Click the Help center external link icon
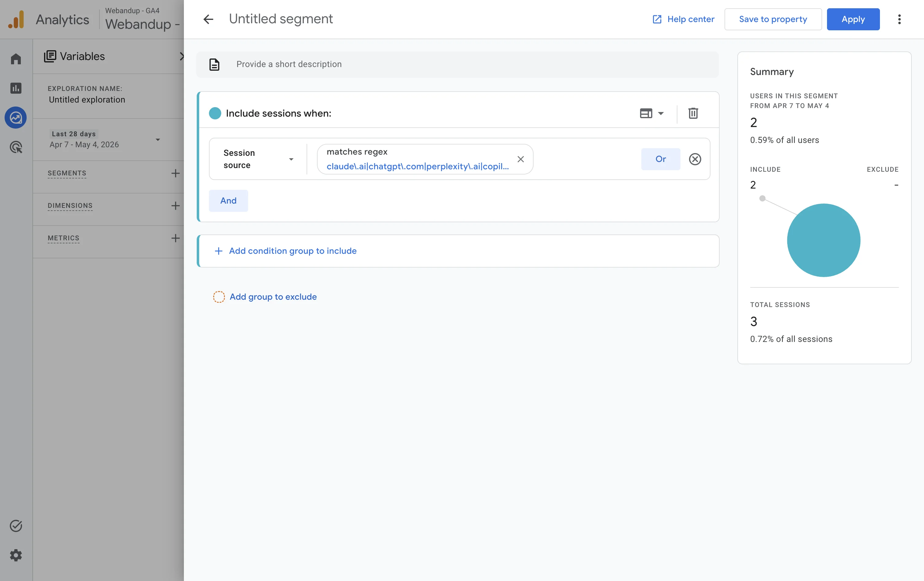This screenshot has width=924, height=581. pyautogui.click(x=657, y=19)
